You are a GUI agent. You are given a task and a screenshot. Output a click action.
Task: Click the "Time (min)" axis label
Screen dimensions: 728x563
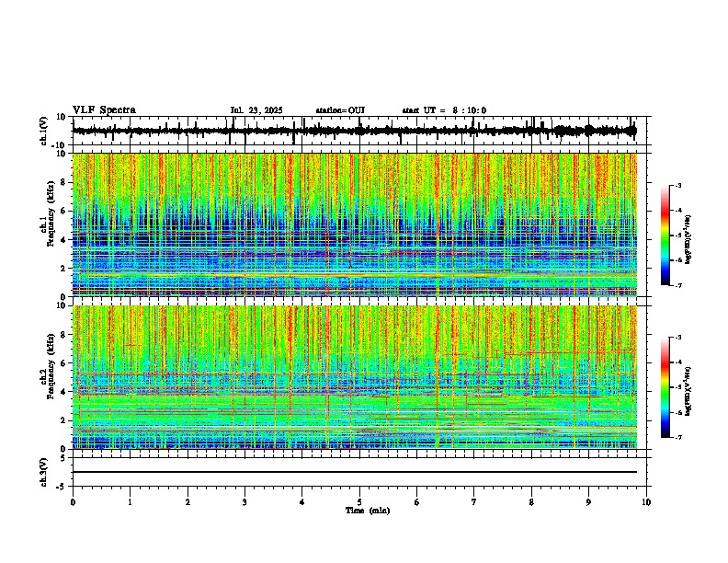click(368, 511)
